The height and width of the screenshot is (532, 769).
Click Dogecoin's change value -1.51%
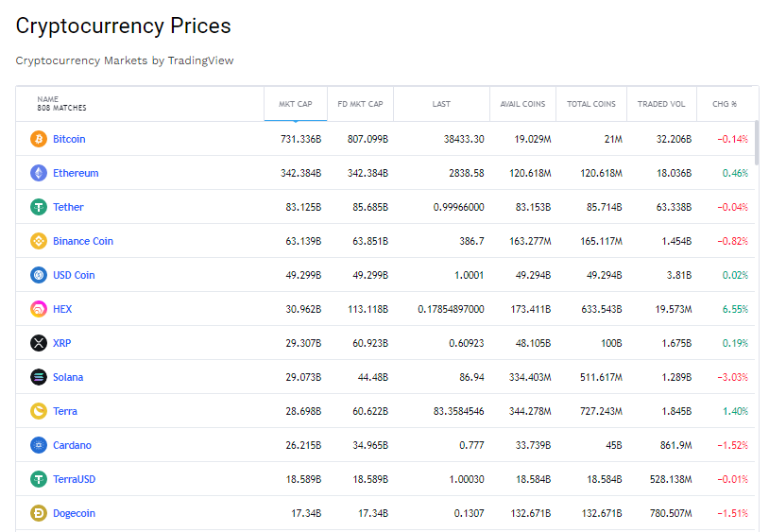(x=733, y=513)
